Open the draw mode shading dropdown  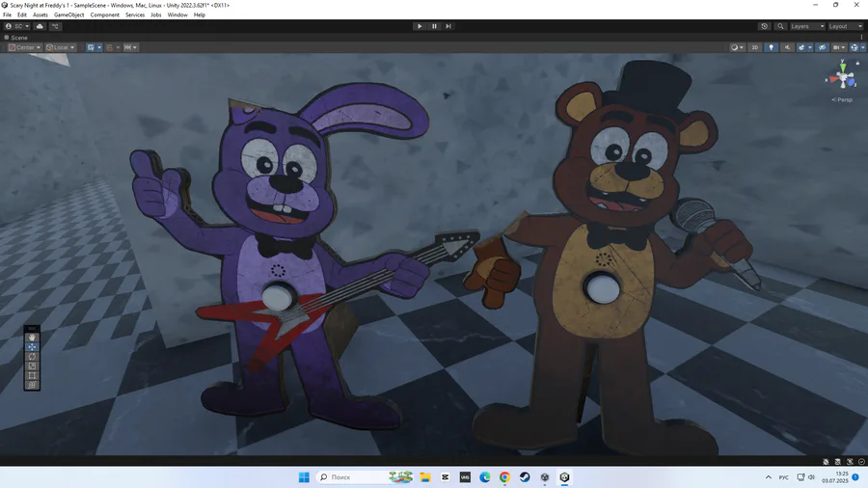[737, 47]
